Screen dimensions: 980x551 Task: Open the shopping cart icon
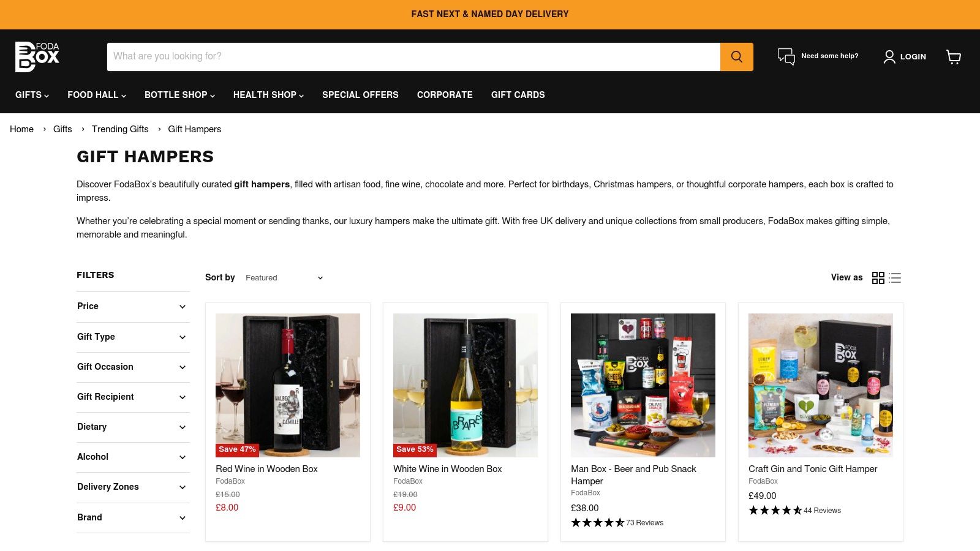954,57
